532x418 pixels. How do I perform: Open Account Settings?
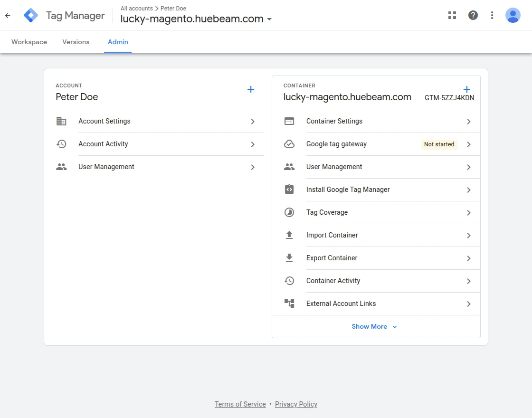pyautogui.click(x=160, y=121)
